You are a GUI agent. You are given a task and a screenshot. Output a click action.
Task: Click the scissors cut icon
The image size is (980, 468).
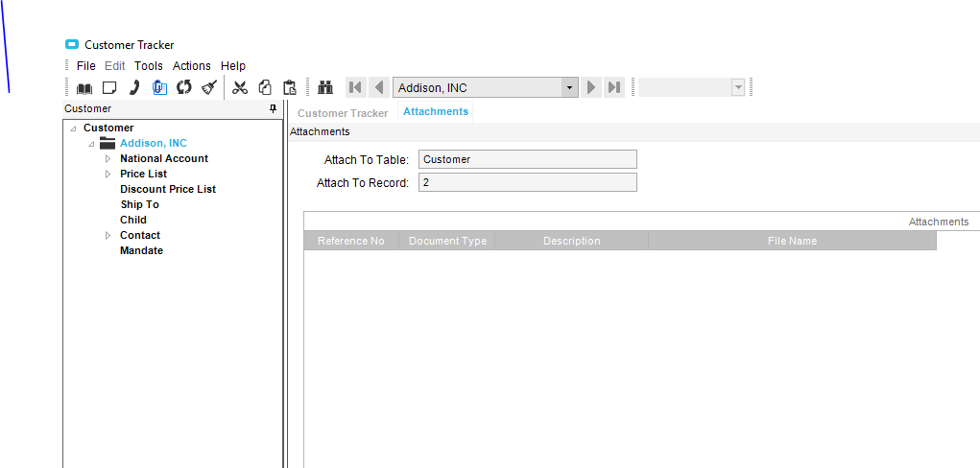point(239,87)
